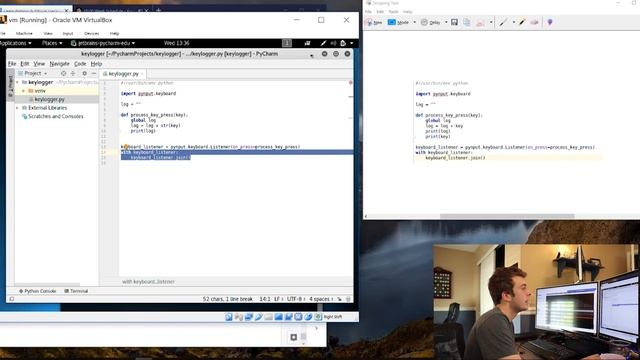Select keylogger.py in the project tree
The height and width of the screenshot is (360, 640).
pyautogui.click(x=49, y=99)
